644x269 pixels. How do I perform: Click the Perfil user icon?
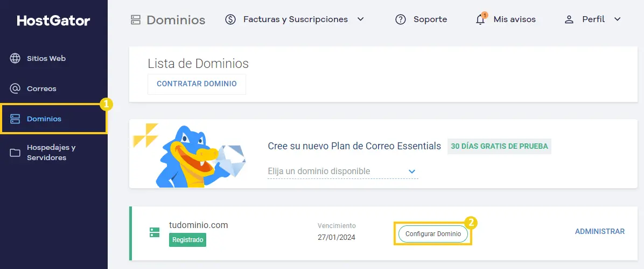[x=569, y=19]
